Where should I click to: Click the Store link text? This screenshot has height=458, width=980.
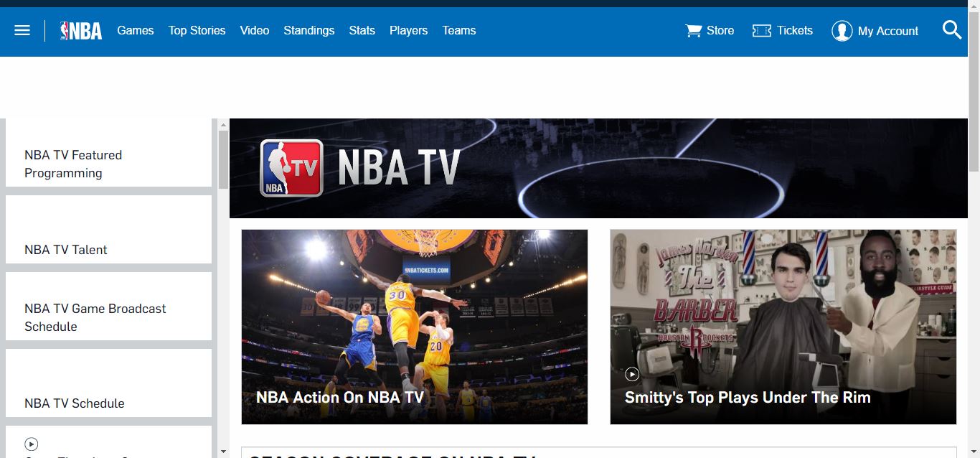pyautogui.click(x=720, y=30)
